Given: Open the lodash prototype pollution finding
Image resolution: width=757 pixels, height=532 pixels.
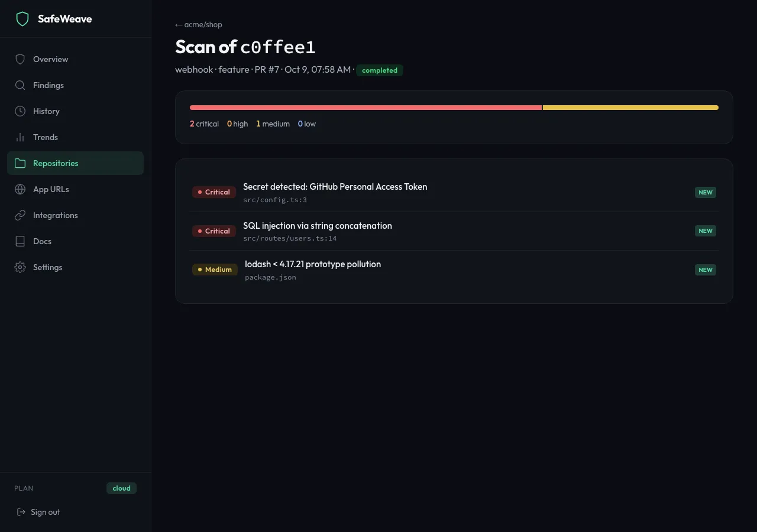Looking at the screenshot, I should click(454, 270).
